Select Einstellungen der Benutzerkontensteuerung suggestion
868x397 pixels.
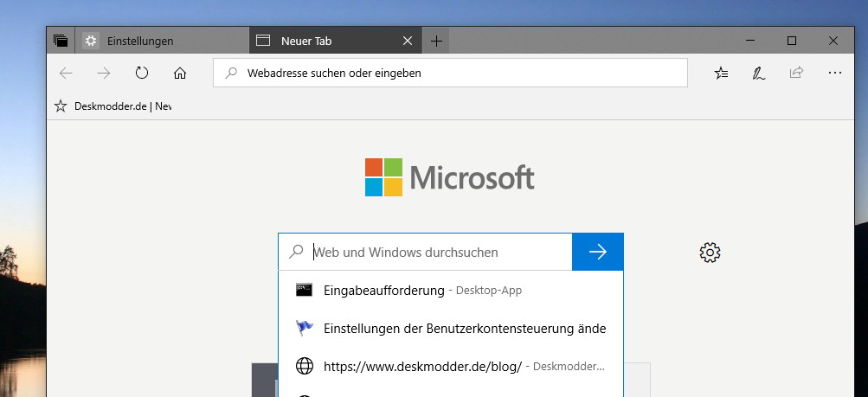(451, 329)
